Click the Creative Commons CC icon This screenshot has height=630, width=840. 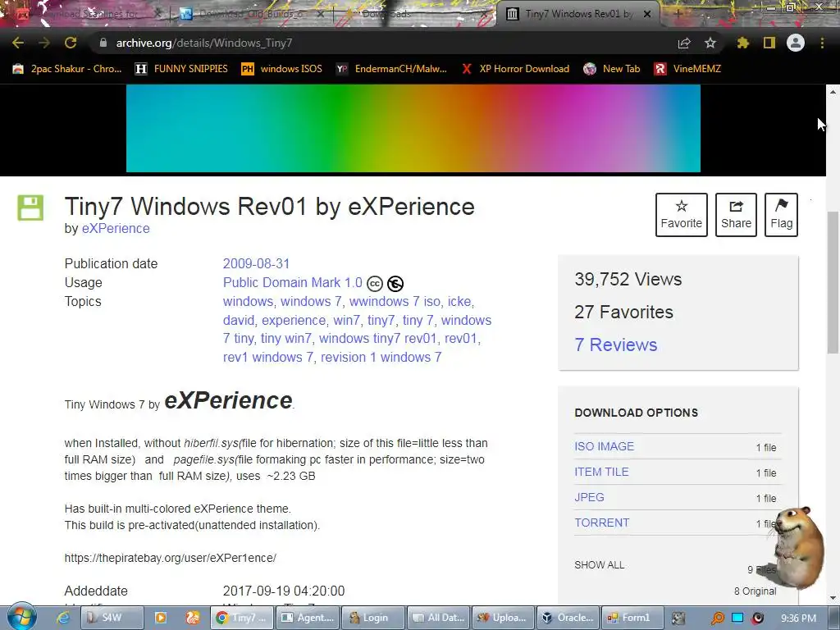pos(375,283)
